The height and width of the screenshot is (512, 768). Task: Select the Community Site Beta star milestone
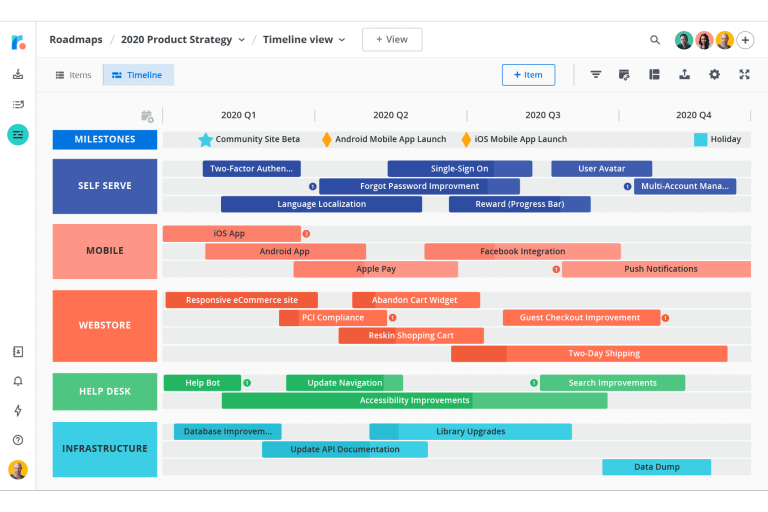206,140
